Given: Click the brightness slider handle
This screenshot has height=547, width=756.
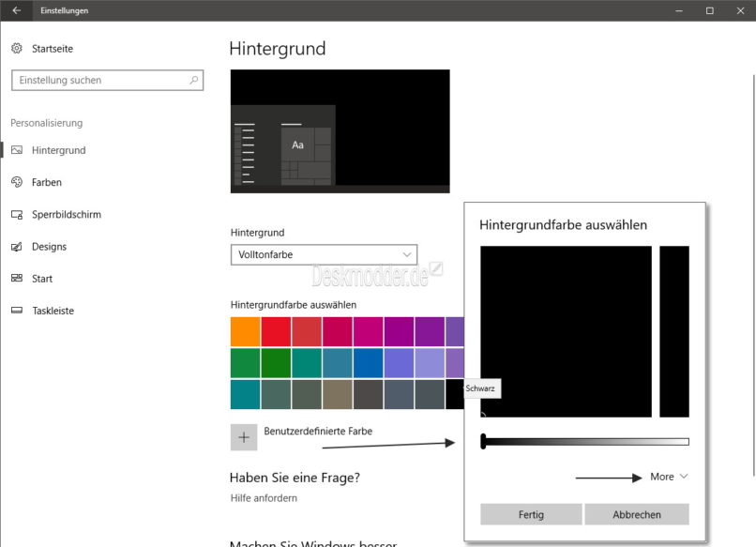Looking at the screenshot, I should 485,440.
